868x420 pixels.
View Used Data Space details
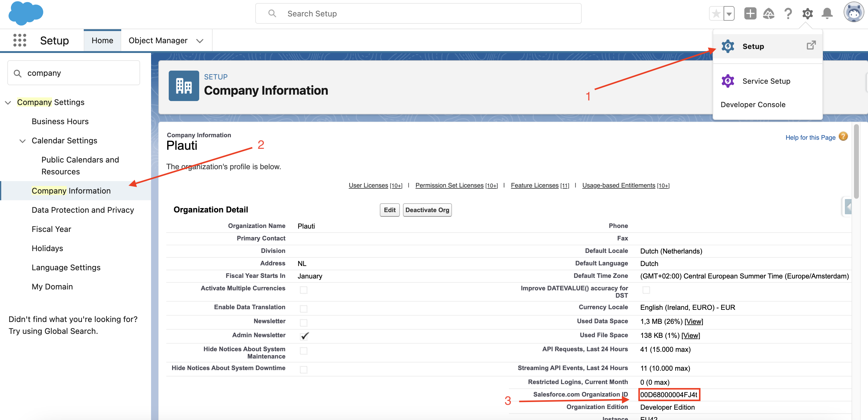pyautogui.click(x=693, y=321)
